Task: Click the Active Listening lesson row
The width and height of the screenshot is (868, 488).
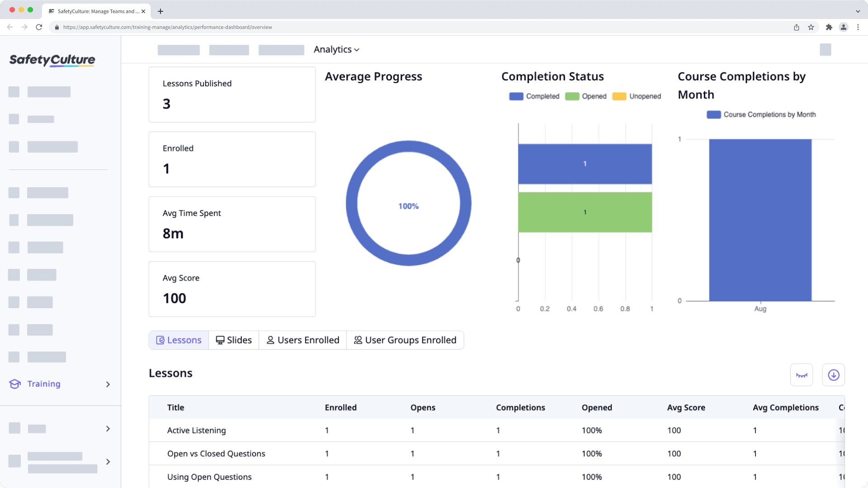Action: [x=197, y=431]
